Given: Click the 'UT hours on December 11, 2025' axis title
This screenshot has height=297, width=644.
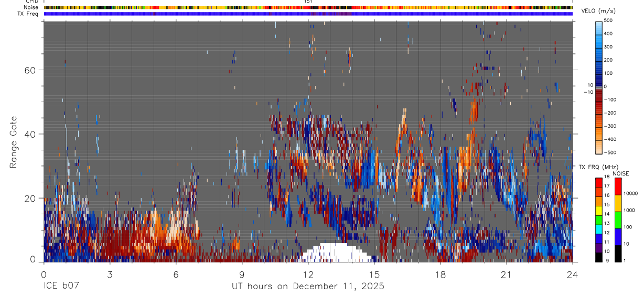Looking at the screenshot, I should [308, 287].
